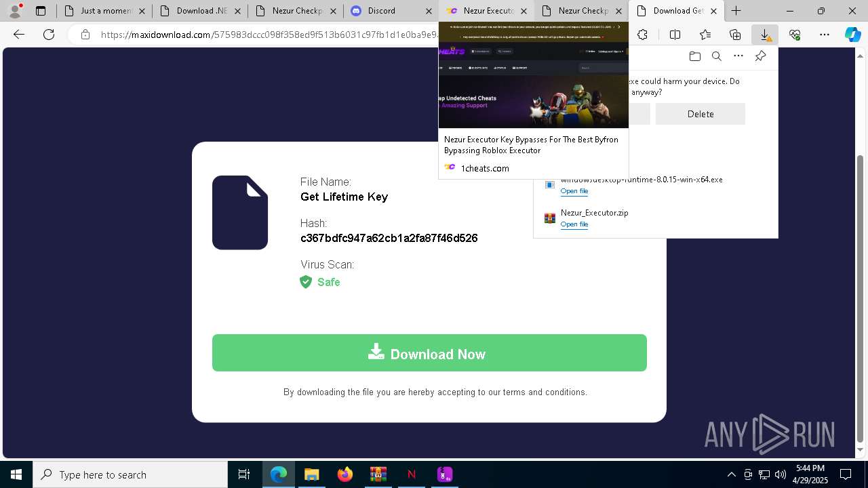Screen dimensions: 868x488
Task: Pin the Downloads panel
Action: point(760,56)
